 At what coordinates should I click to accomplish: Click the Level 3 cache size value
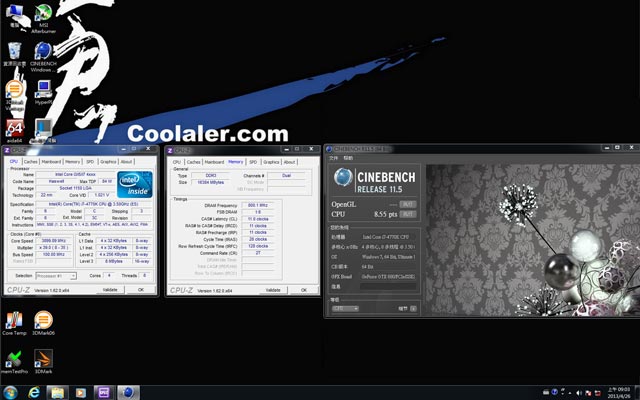[x=113, y=261]
